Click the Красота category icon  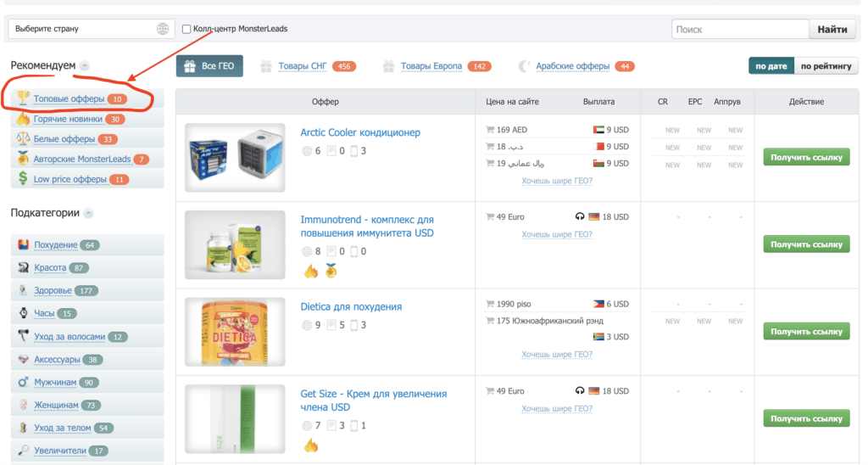(x=23, y=267)
